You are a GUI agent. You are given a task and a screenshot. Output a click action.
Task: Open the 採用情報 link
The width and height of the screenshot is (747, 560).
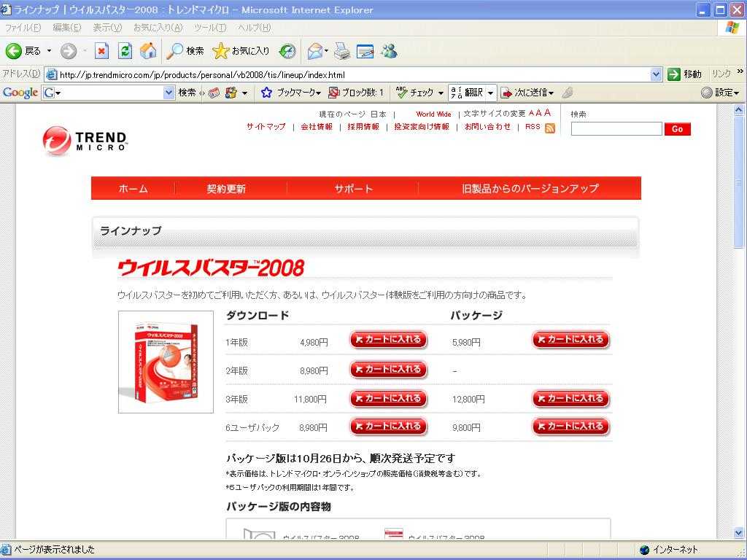tap(363, 127)
